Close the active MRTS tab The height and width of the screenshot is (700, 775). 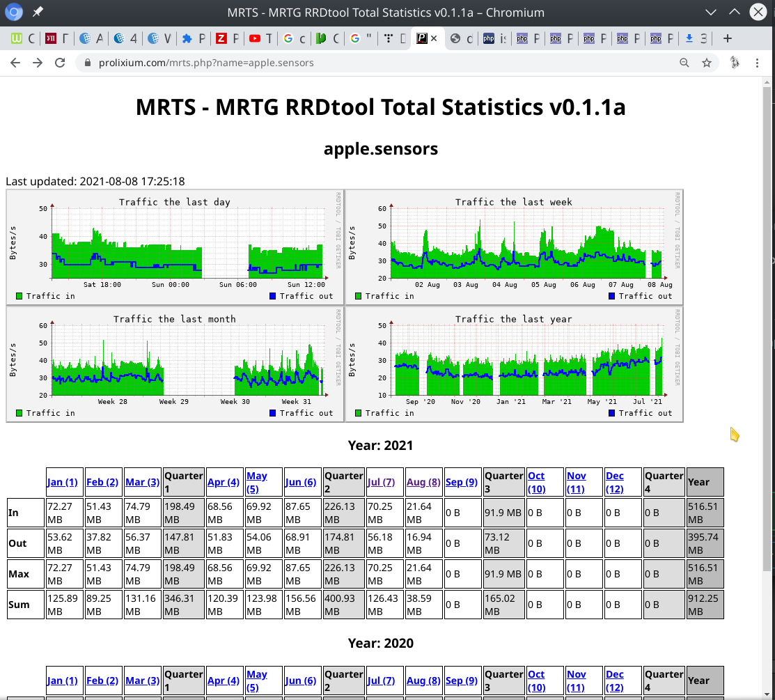tap(434, 38)
